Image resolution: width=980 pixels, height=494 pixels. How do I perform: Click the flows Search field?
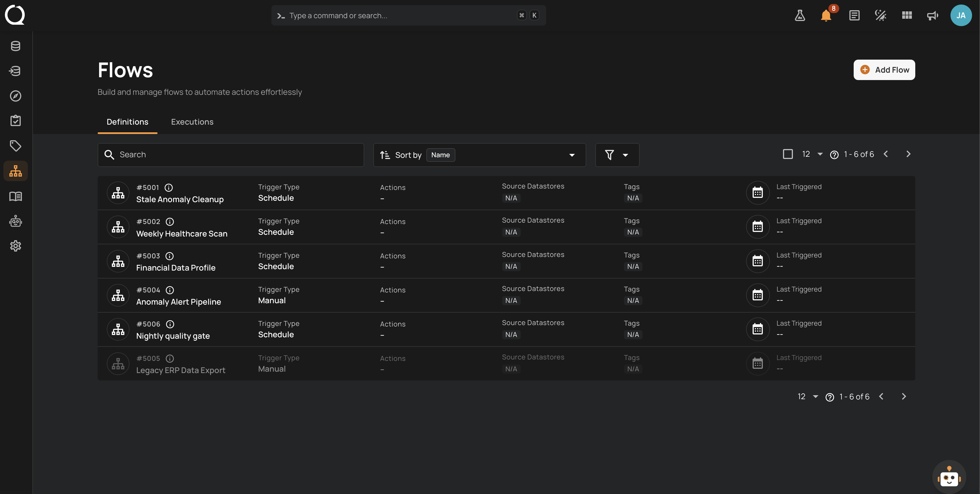pyautogui.click(x=231, y=155)
